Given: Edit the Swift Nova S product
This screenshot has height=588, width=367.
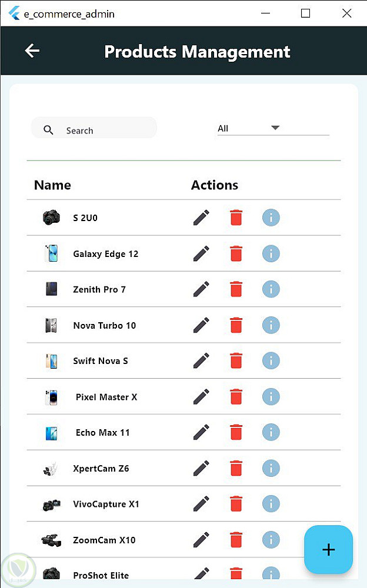Looking at the screenshot, I should click(201, 361).
